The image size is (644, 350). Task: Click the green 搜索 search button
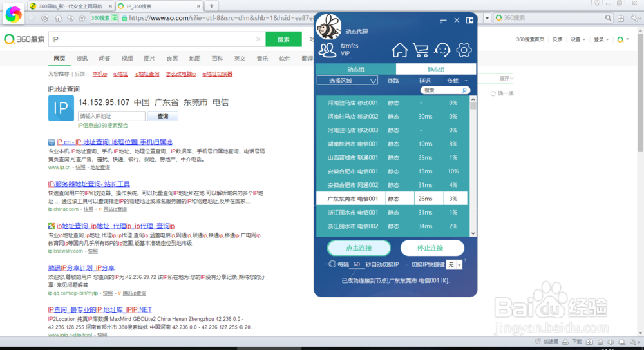click(x=283, y=39)
